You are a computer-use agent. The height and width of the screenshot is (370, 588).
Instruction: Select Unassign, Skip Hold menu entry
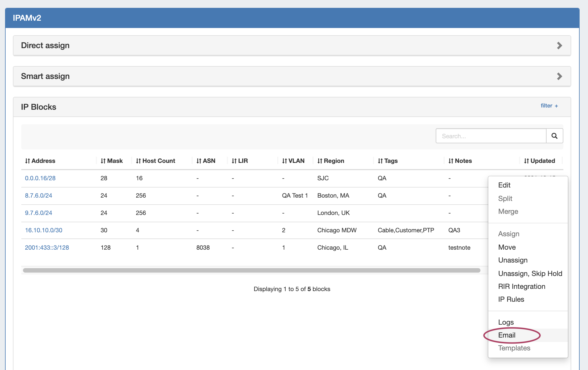[x=530, y=273]
